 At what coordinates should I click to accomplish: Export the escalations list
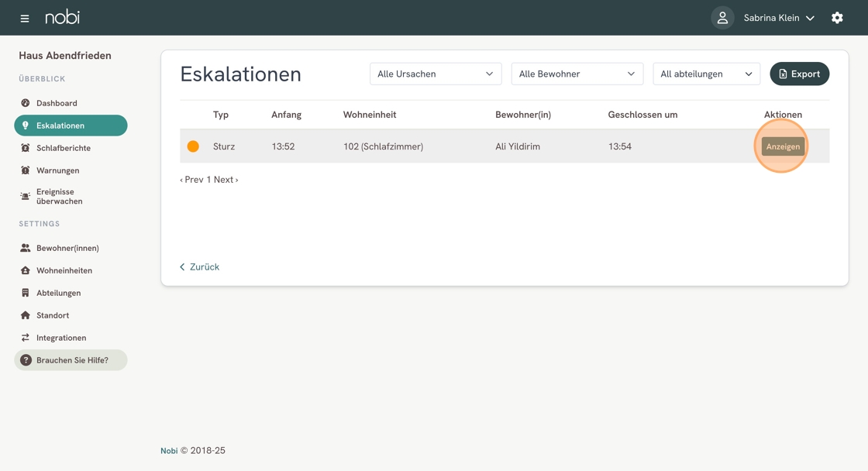pos(799,74)
